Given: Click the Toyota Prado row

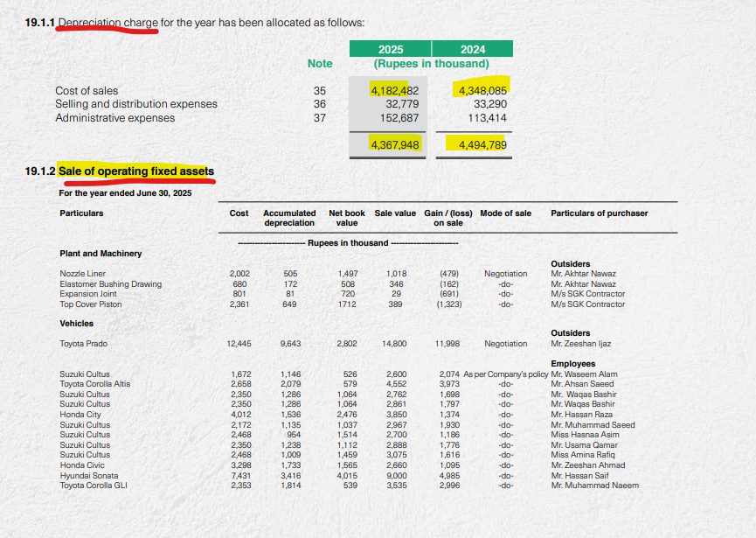Looking at the screenshot, I should (77, 344).
